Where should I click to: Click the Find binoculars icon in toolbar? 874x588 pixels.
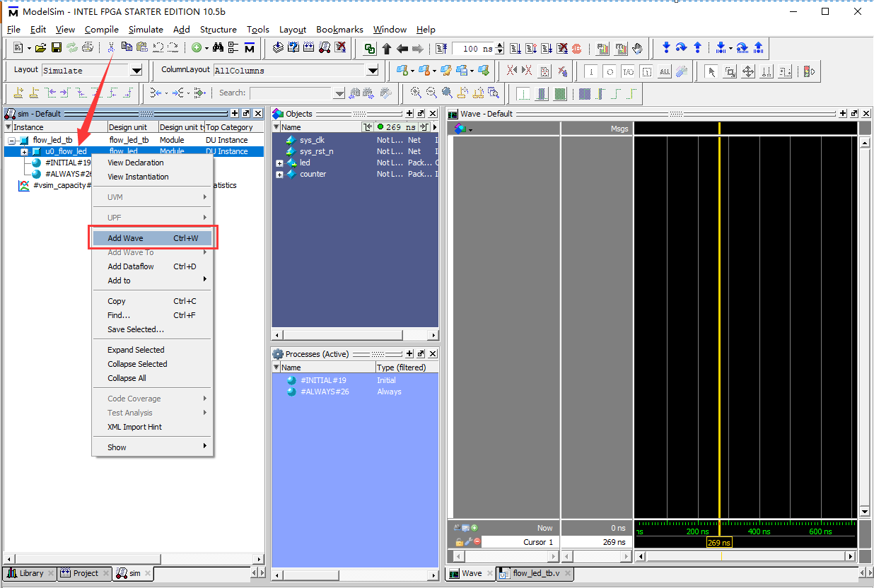(x=218, y=48)
